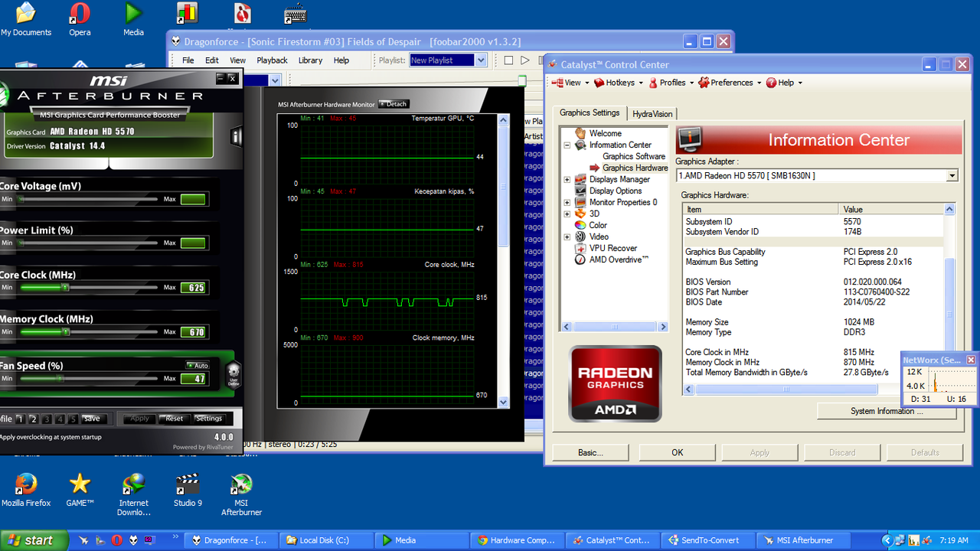Click the Afterburner profile save button

click(92, 419)
